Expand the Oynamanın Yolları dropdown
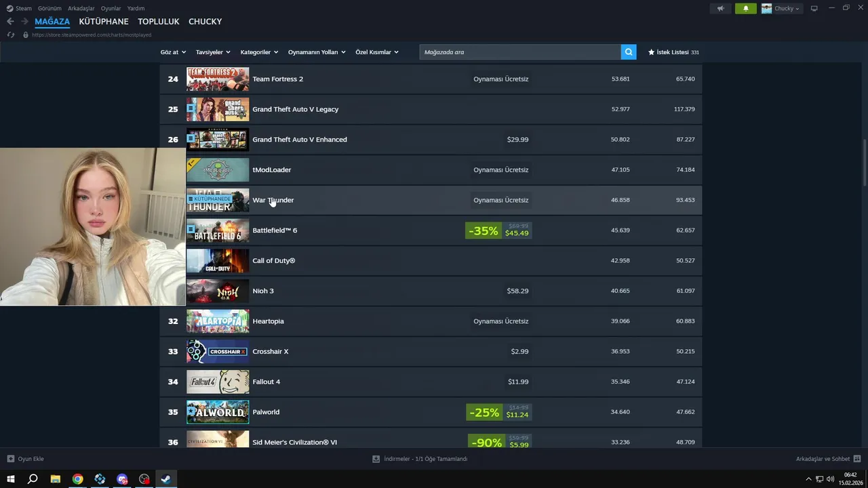Screen dimensions: 868x488 (317, 52)
